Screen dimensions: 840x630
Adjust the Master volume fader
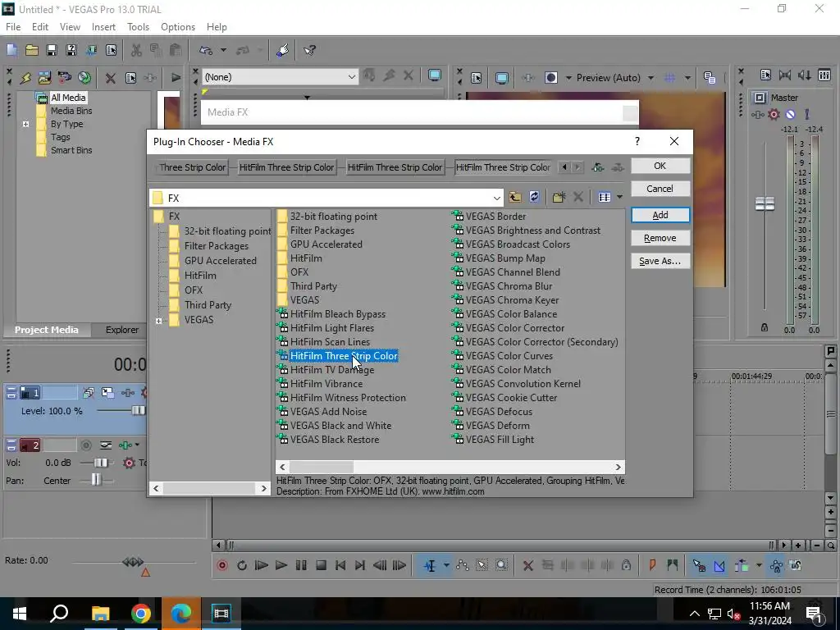tap(765, 203)
